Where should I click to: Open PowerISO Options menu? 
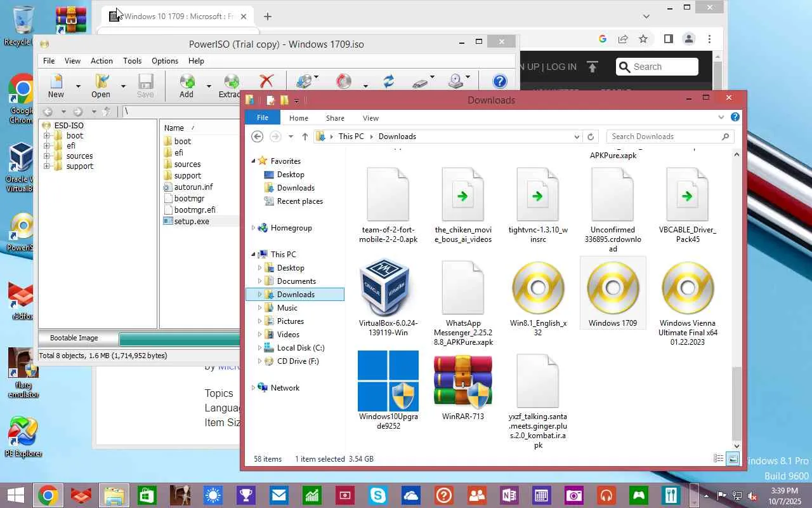[165, 61]
